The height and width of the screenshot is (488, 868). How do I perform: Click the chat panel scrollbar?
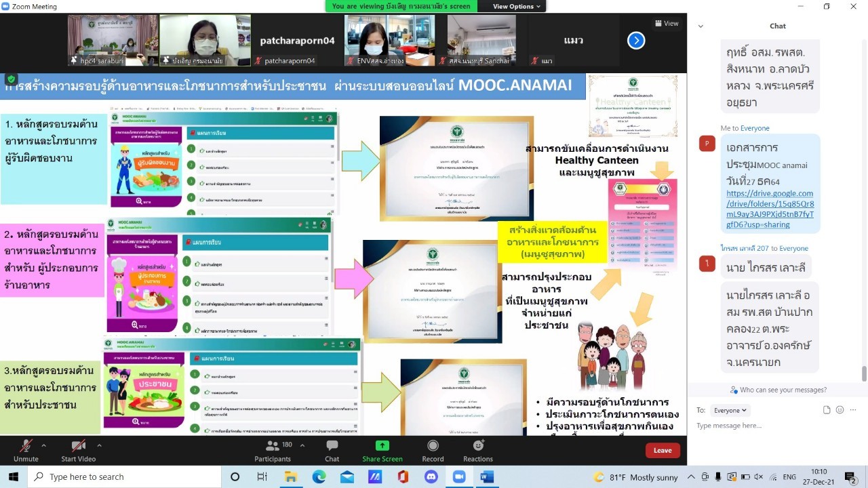(x=864, y=373)
